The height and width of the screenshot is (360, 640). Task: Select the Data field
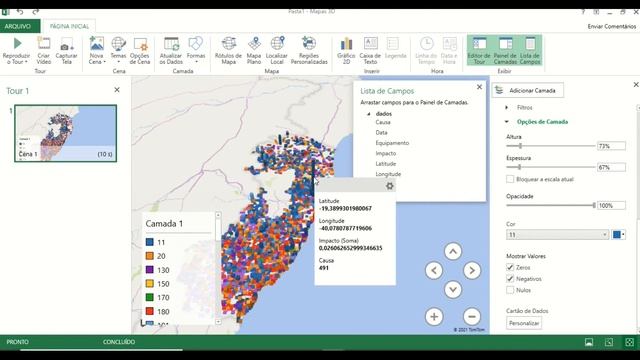(381, 133)
